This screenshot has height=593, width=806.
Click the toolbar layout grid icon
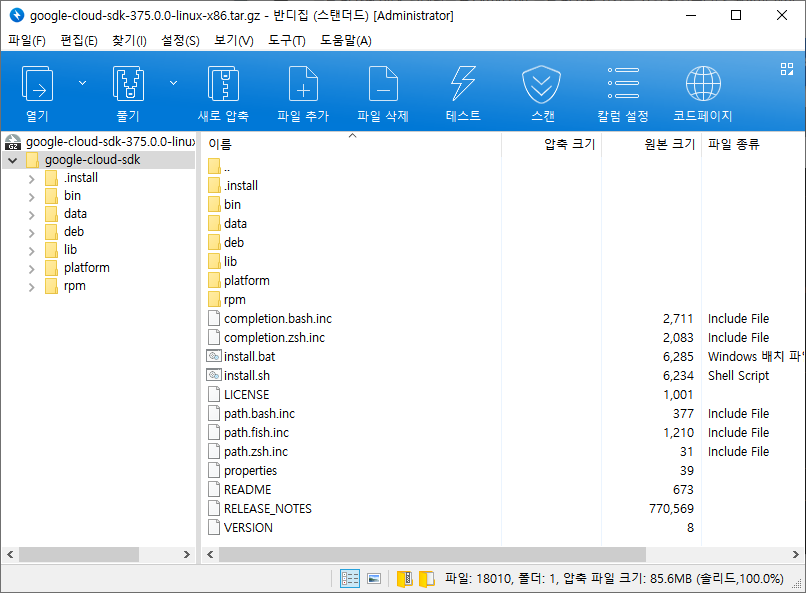point(786,69)
